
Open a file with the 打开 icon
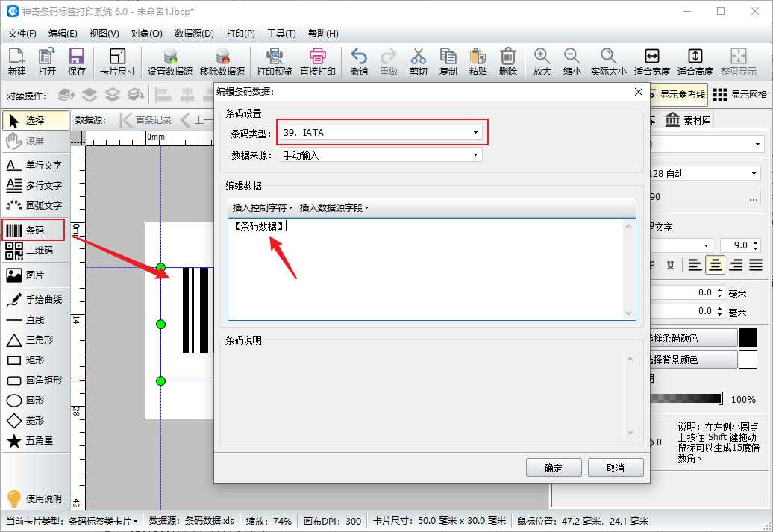click(x=47, y=62)
